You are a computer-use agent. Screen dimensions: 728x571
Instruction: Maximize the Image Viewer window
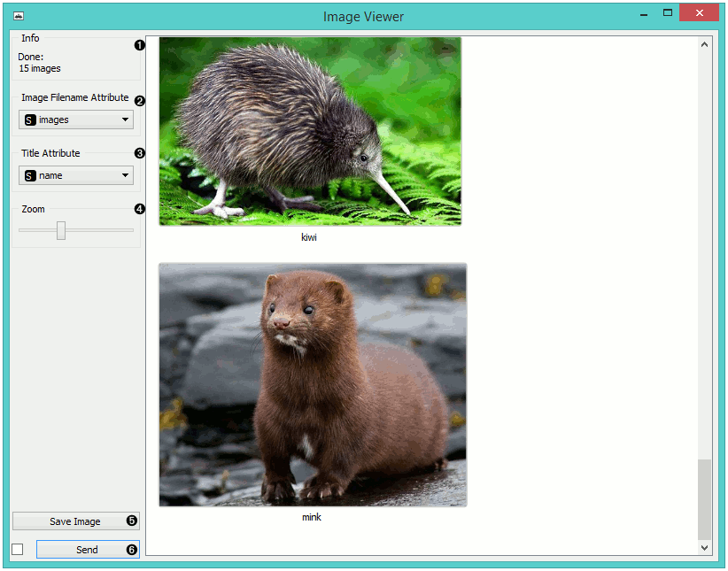point(667,13)
